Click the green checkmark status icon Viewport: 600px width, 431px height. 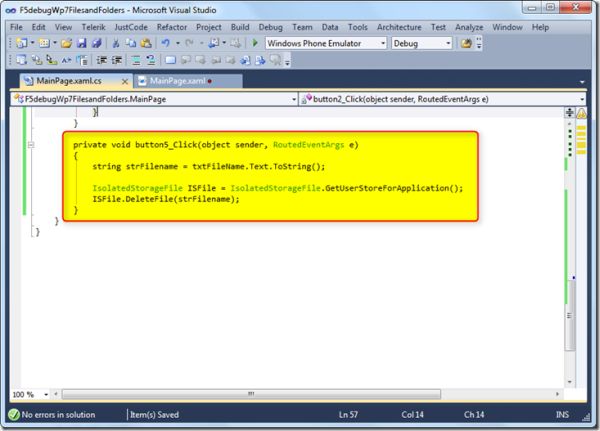14,415
